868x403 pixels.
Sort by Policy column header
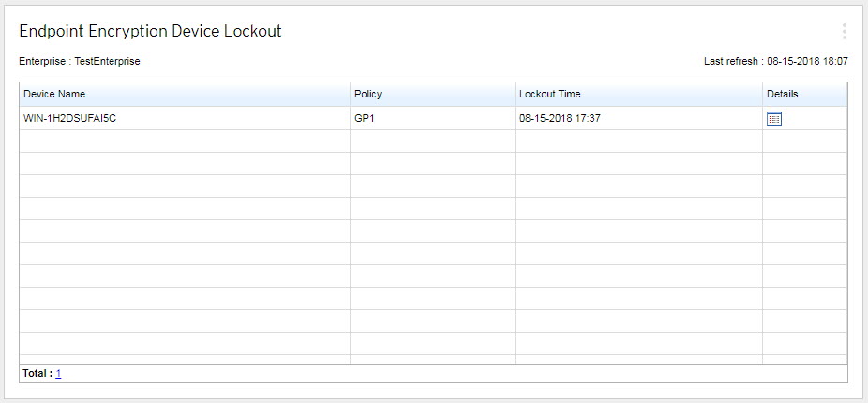(367, 95)
